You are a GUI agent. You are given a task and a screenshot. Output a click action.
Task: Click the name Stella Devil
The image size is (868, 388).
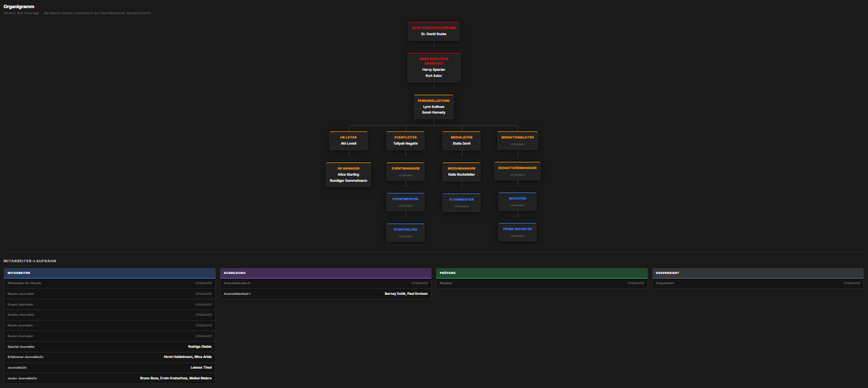click(462, 143)
